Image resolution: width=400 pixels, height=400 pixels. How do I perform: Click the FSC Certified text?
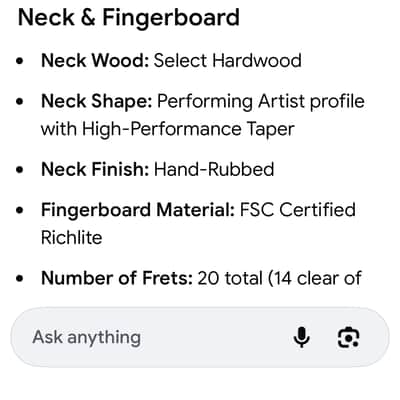tap(298, 210)
